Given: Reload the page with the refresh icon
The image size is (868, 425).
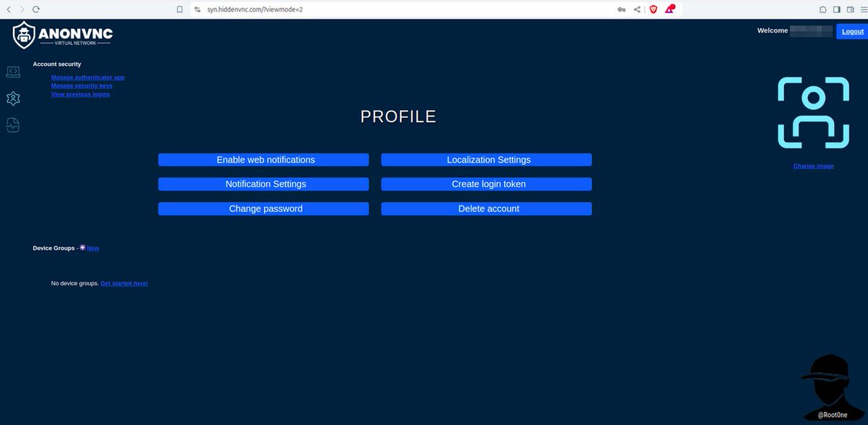Looking at the screenshot, I should click(x=35, y=9).
